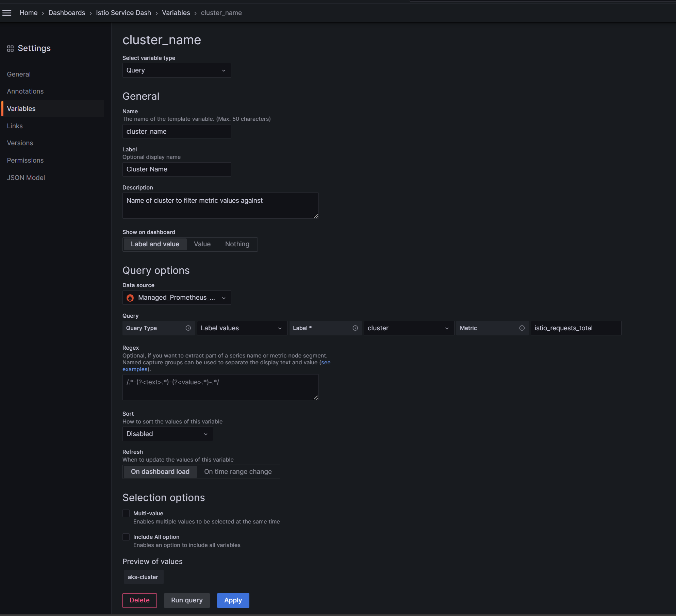
Task: Click the Run query button
Action: point(187,600)
